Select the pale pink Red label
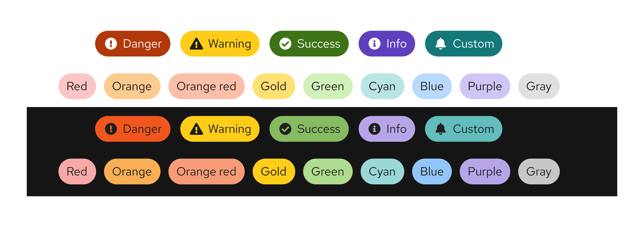 coord(77,86)
